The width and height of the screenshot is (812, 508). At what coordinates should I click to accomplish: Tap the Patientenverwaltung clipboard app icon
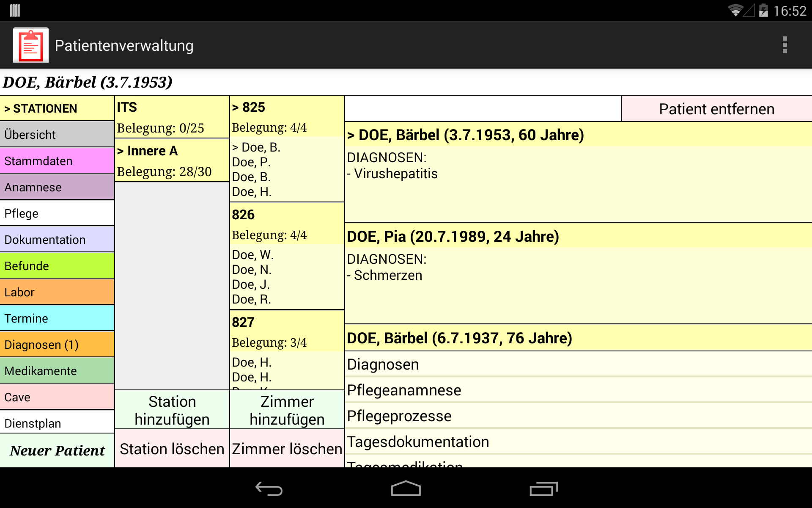30,45
